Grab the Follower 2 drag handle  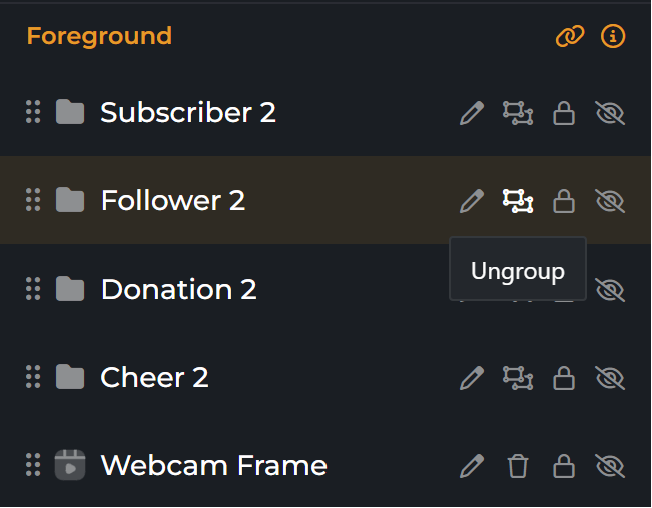click(x=33, y=200)
